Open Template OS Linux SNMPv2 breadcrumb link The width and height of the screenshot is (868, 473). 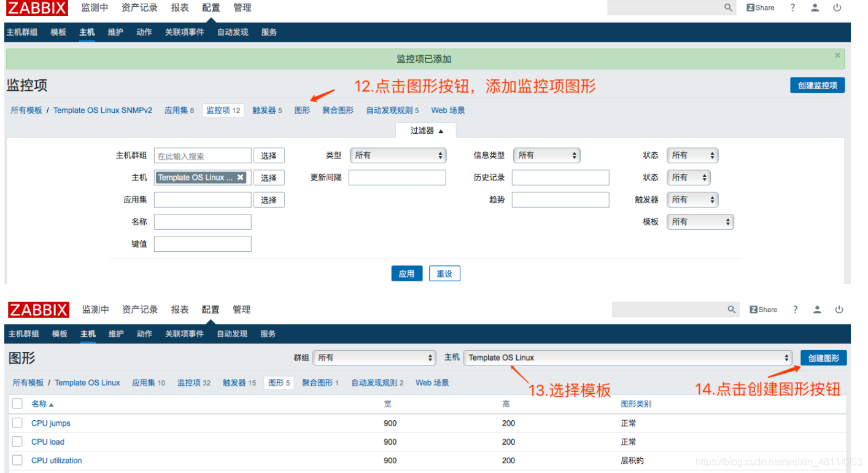(x=103, y=111)
